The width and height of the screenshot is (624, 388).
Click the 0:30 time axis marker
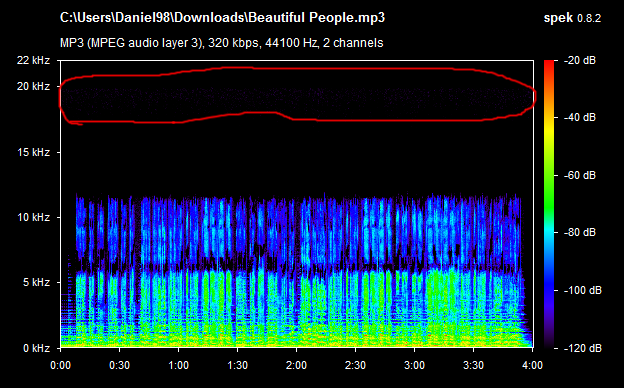pyautogui.click(x=119, y=365)
